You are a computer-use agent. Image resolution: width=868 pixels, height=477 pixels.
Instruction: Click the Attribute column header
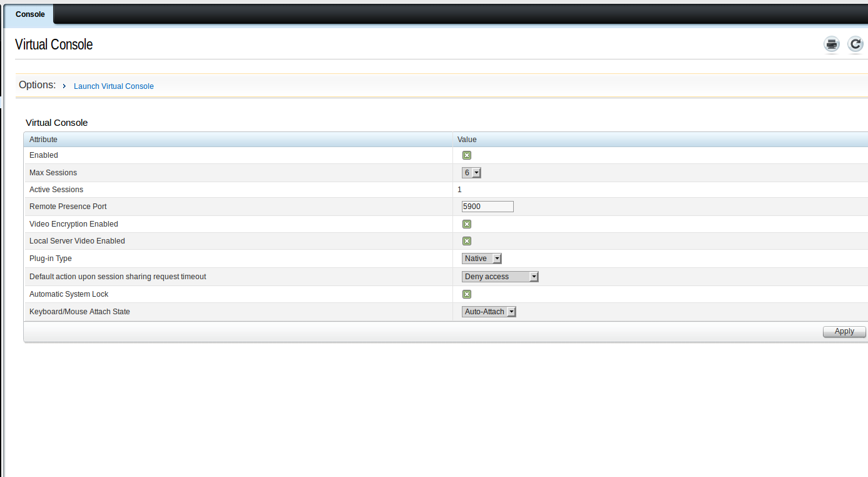pos(44,140)
